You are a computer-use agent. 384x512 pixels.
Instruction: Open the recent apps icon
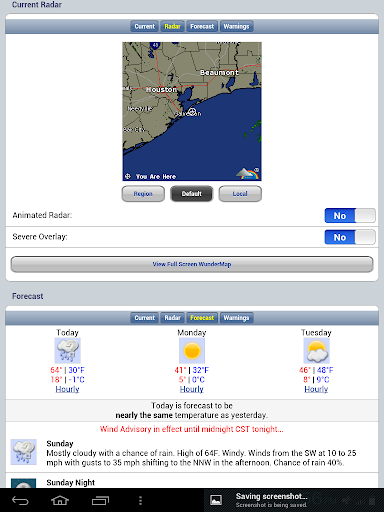(100, 500)
